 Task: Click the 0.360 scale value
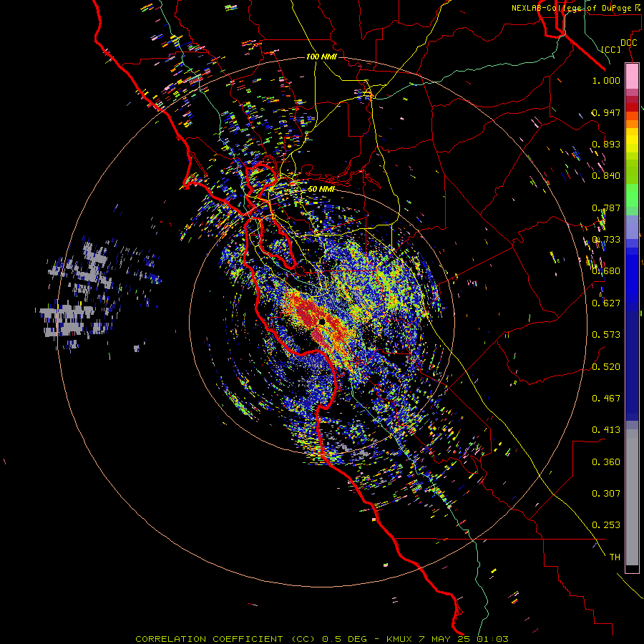pyautogui.click(x=606, y=462)
